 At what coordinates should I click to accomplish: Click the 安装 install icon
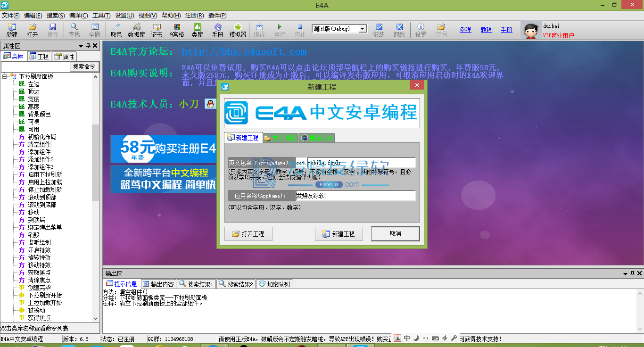point(379,30)
